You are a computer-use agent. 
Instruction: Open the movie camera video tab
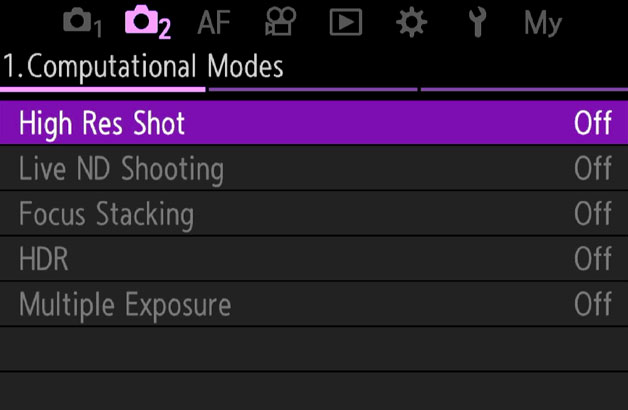[x=280, y=22]
